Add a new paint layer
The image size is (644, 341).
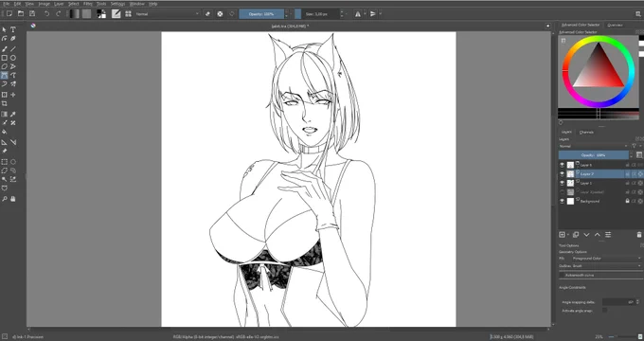[562, 235]
